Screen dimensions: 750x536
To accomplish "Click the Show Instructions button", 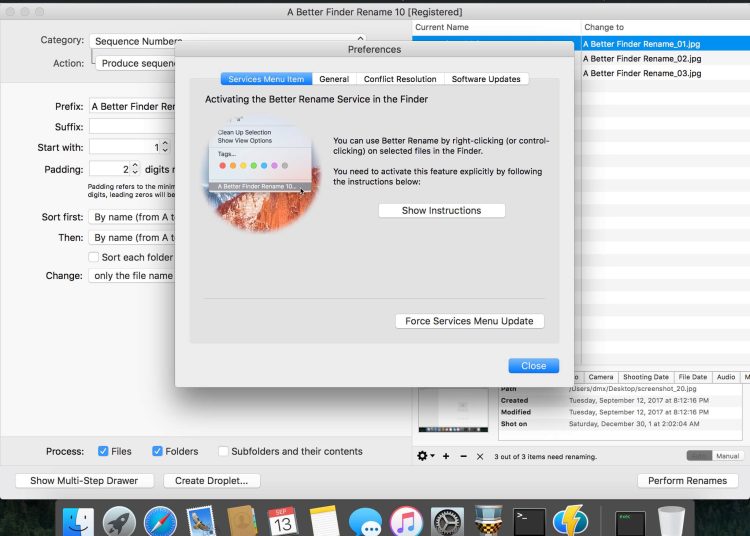I will (441, 211).
